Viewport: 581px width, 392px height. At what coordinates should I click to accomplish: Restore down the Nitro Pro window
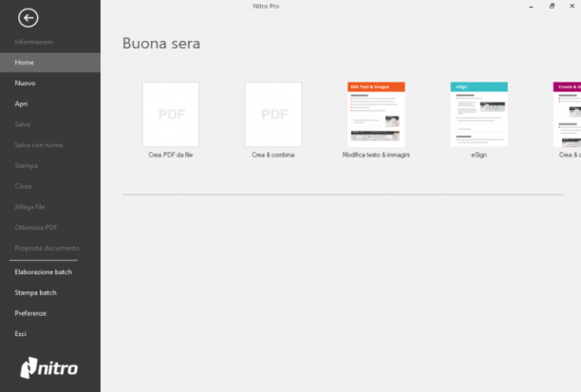tap(552, 6)
